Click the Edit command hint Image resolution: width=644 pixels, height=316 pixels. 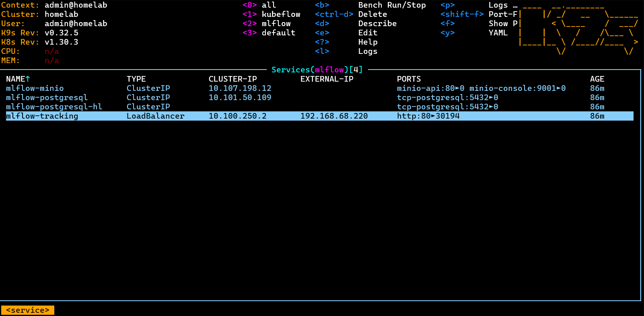pyautogui.click(x=368, y=33)
